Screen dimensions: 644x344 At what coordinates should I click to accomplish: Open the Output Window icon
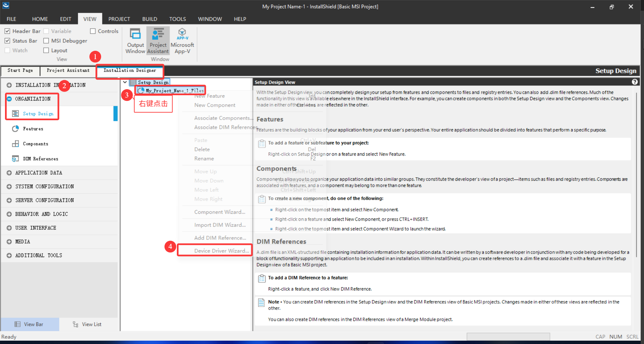(x=135, y=34)
